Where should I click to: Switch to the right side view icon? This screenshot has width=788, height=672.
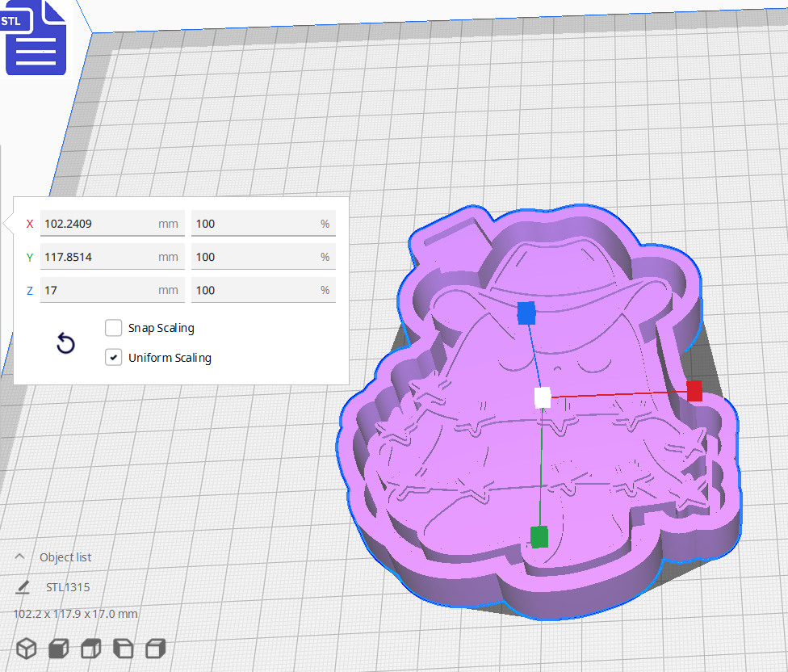tap(155, 647)
